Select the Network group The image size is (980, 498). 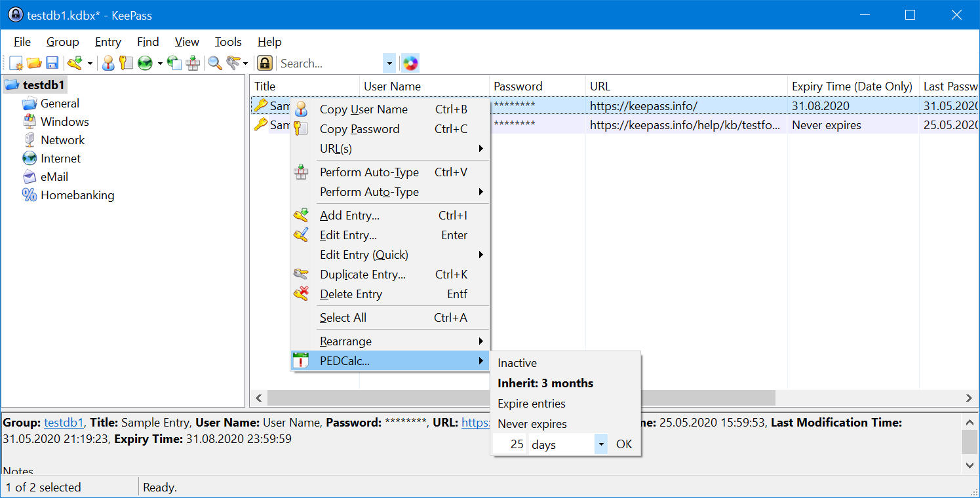(x=62, y=140)
